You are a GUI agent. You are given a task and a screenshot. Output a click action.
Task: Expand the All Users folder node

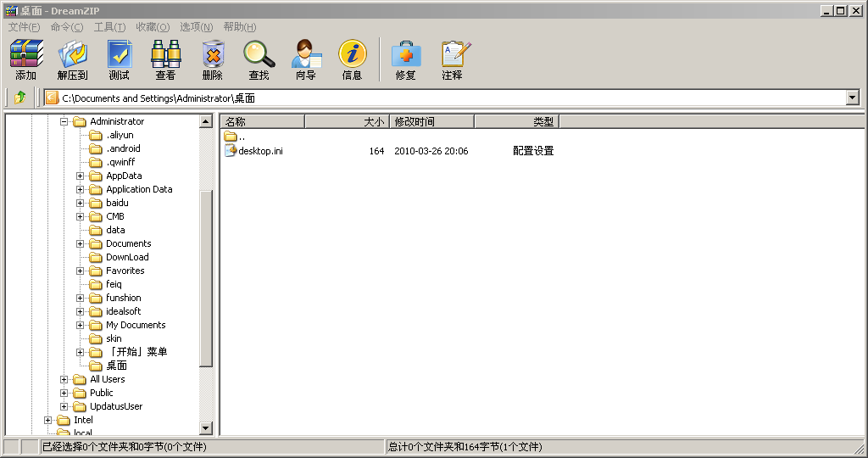64,379
